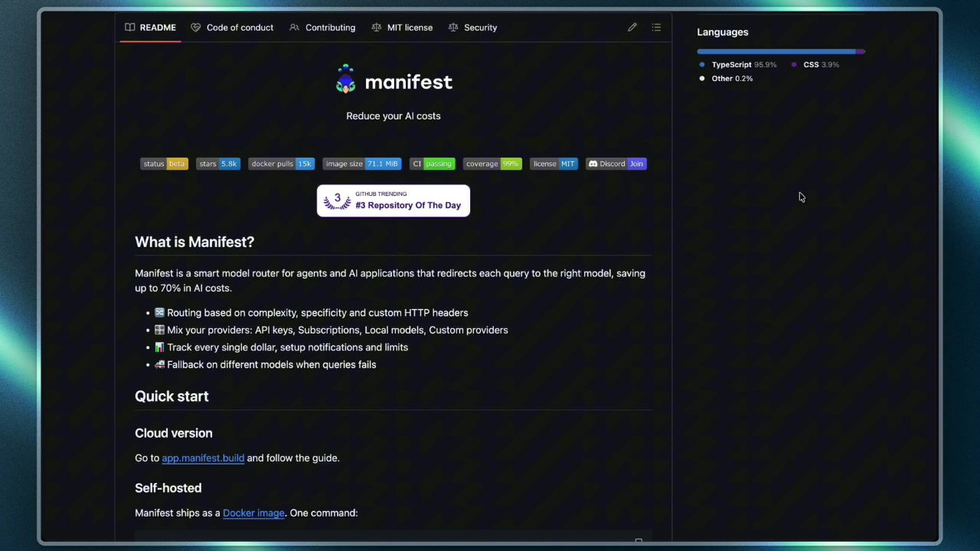Click the CSS 3.9% language entry
980x551 pixels.
(x=815, y=65)
